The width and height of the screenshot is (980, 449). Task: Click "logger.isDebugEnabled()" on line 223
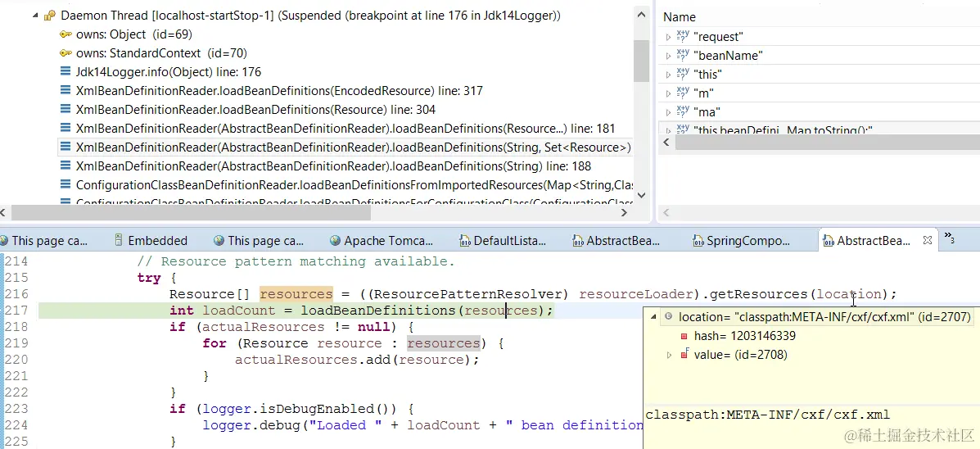coord(300,409)
